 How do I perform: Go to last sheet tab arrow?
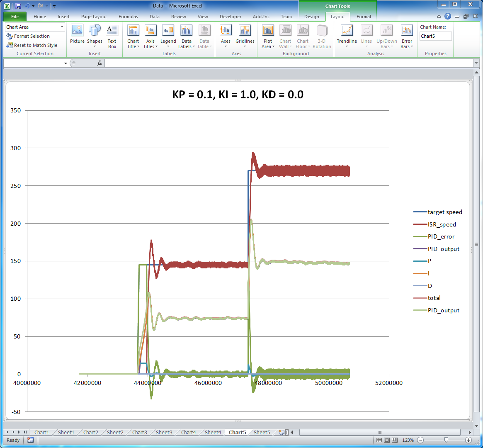(25, 432)
